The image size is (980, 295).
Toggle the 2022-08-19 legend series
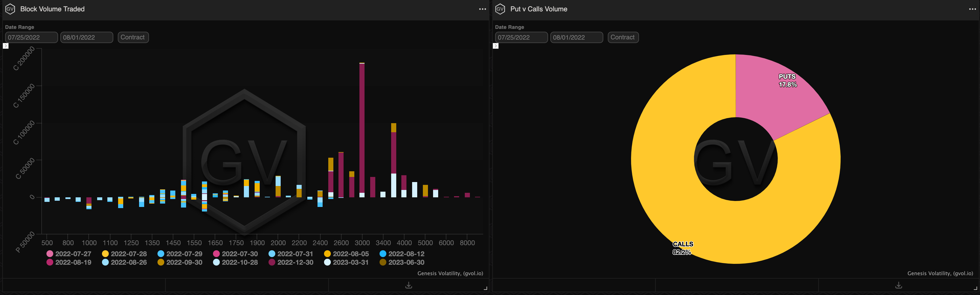[x=69, y=262]
